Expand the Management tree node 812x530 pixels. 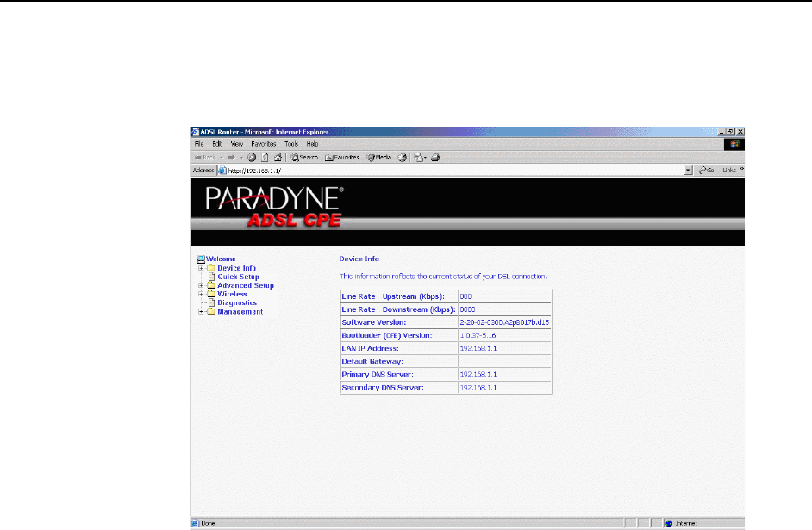pos(201,312)
